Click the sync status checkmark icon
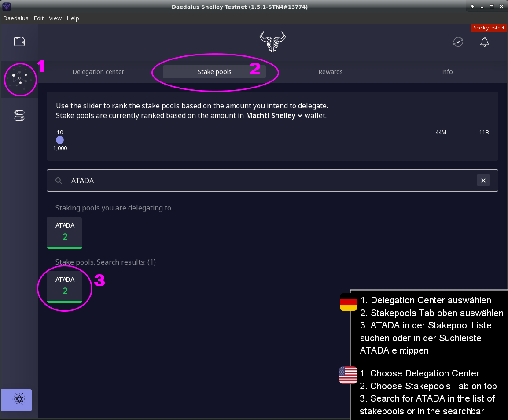This screenshot has height=420, width=508. pyautogui.click(x=458, y=42)
